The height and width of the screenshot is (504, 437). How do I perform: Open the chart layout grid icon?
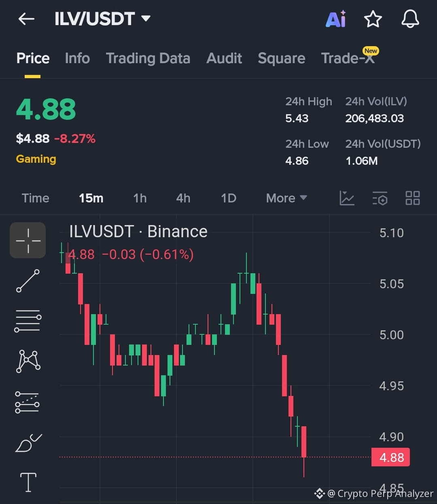click(x=413, y=198)
